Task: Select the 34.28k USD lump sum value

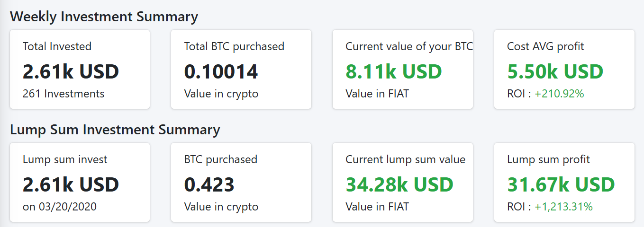Action: [399, 184]
